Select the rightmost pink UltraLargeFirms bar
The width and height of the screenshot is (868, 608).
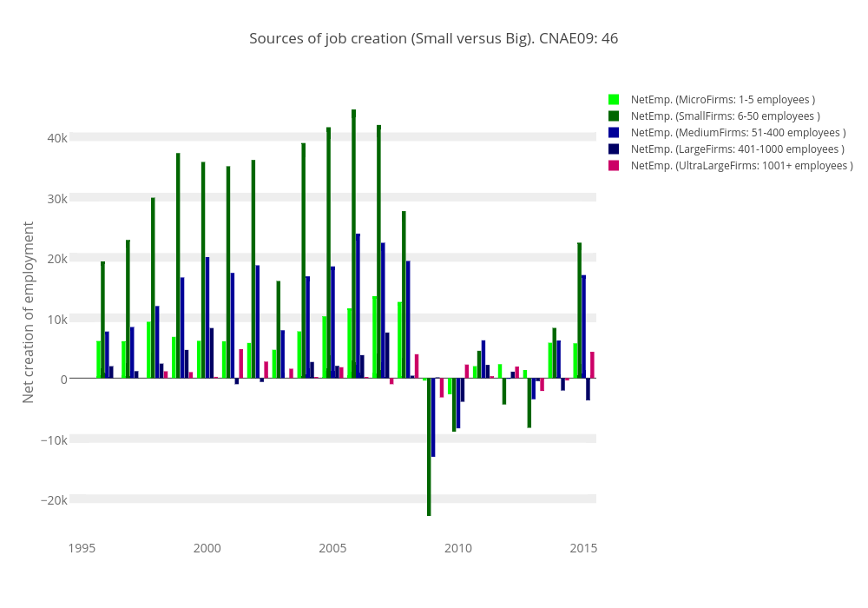coord(592,365)
